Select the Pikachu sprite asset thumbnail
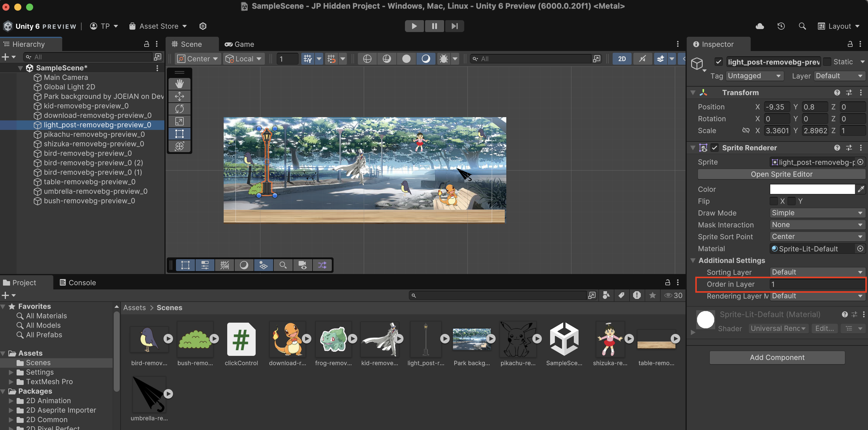This screenshot has height=430, width=868. 518,339
